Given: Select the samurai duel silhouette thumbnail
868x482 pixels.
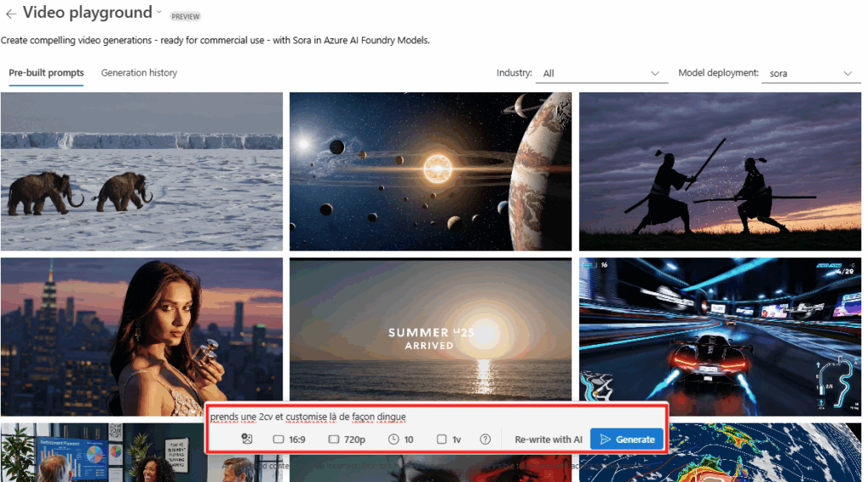Looking at the screenshot, I should 720,170.
